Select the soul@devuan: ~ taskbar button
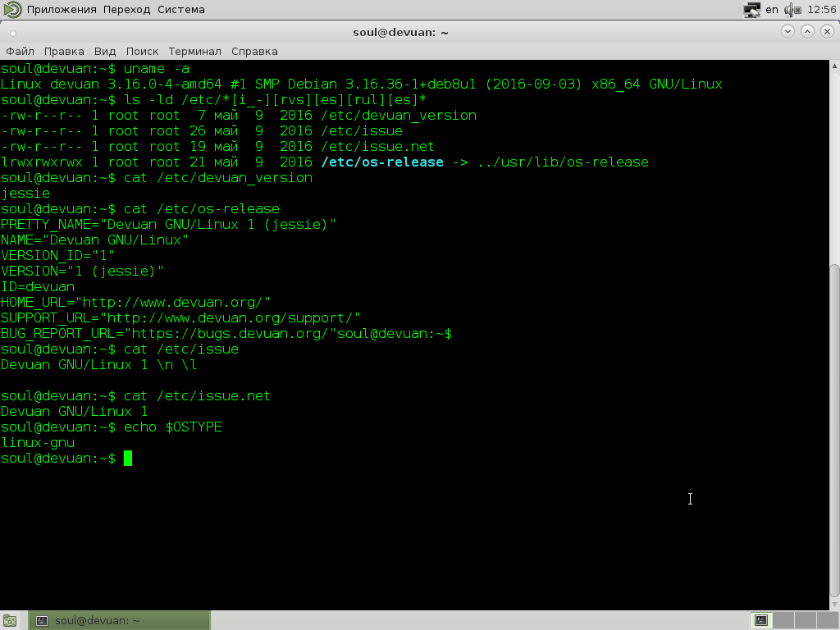 [119, 620]
